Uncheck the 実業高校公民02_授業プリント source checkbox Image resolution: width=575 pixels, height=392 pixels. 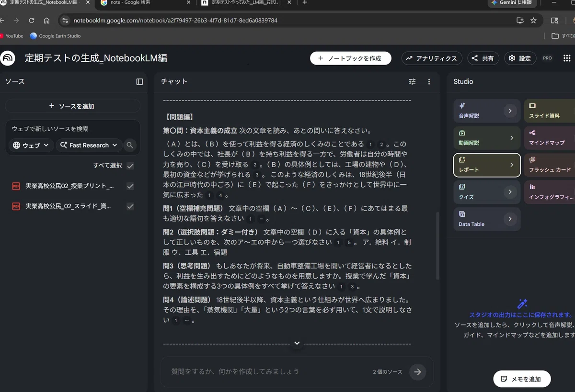click(x=130, y=186)
